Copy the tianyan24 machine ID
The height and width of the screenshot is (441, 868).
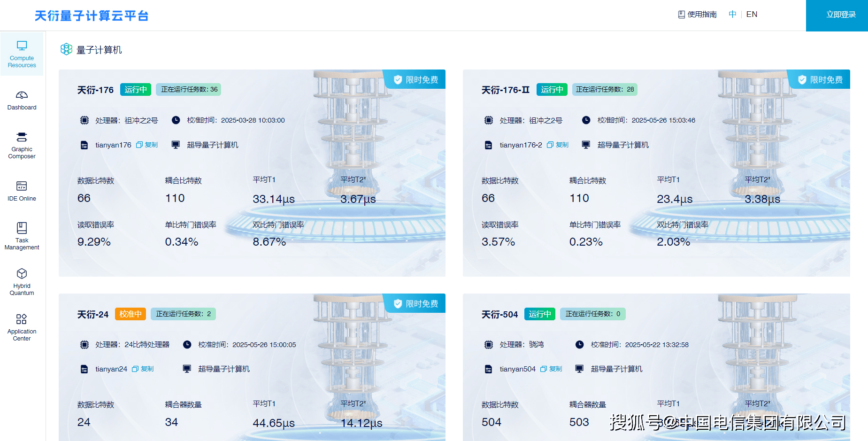(x=143, y=369)
